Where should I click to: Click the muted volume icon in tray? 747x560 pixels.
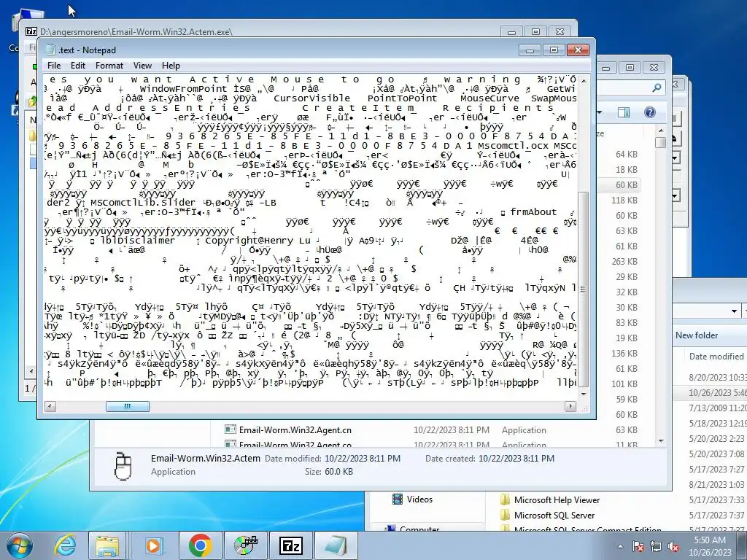673,546
